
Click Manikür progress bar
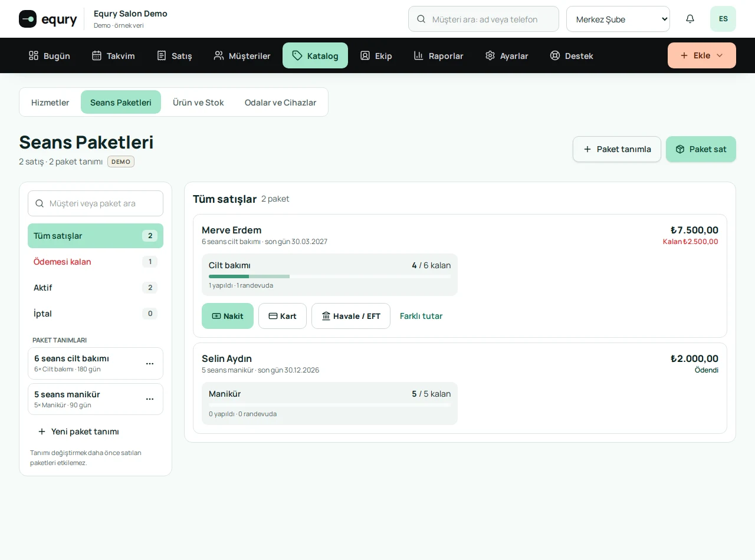point(330,404)
